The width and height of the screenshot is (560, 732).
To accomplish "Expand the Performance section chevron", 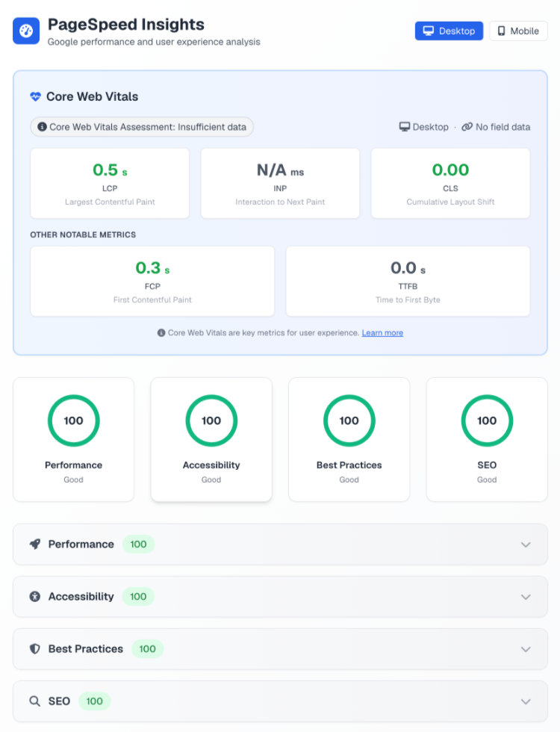I will point(526,545).
